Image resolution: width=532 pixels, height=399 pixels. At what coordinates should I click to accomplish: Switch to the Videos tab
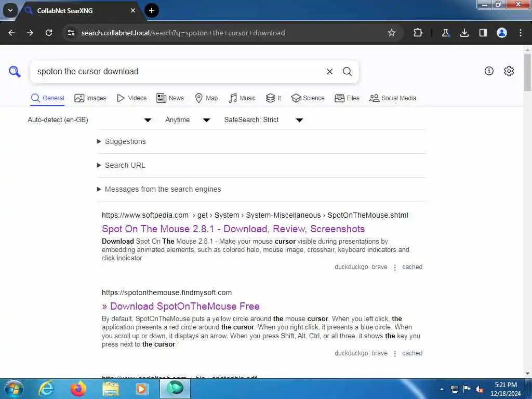coord(131,98)
